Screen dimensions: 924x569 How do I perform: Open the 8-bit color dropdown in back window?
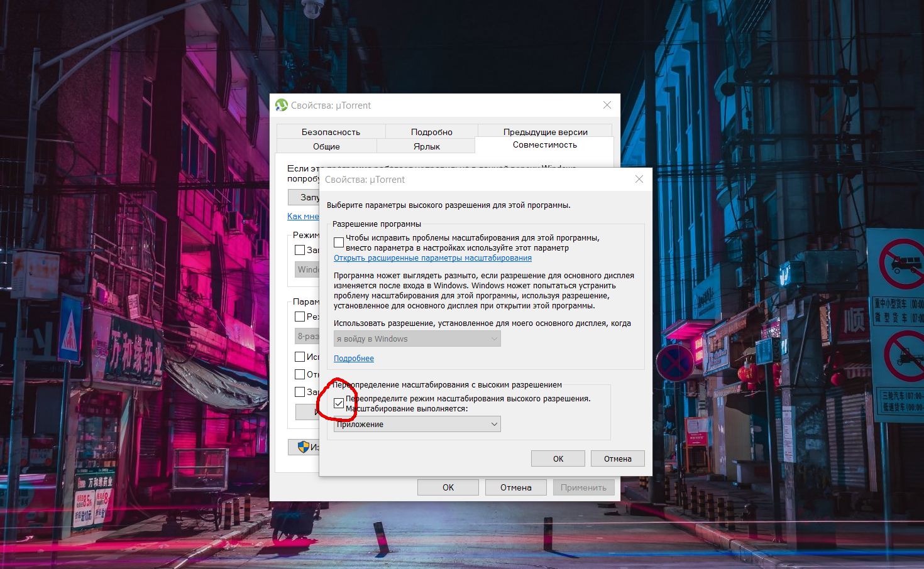(x=307, y=336)
